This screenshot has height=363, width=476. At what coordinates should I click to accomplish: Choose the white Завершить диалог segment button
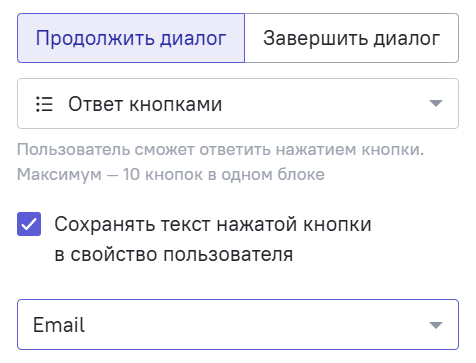[x=352, y=38]
